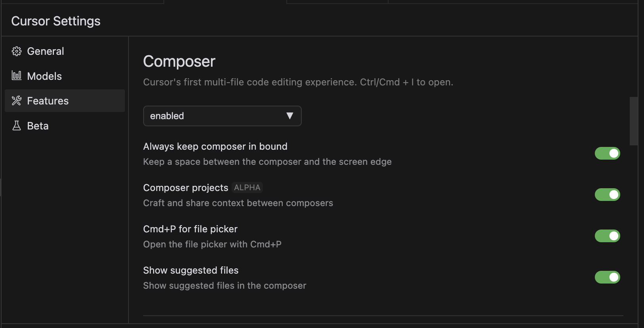The width and height of the screenshot is (644, 328).
Task: Disable 'Cmd+P for file picker'
Action: pyautogui.click(x=607, y=235)
